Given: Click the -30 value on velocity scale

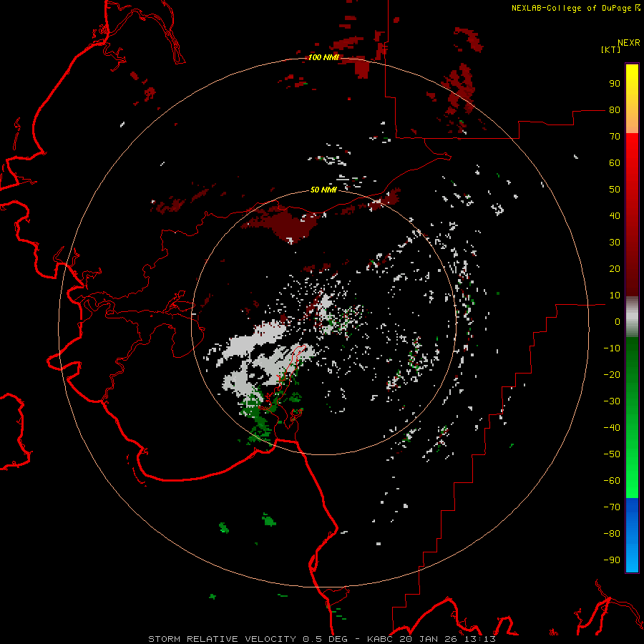Looking at the screenshot, I should (x=612, y=401).
